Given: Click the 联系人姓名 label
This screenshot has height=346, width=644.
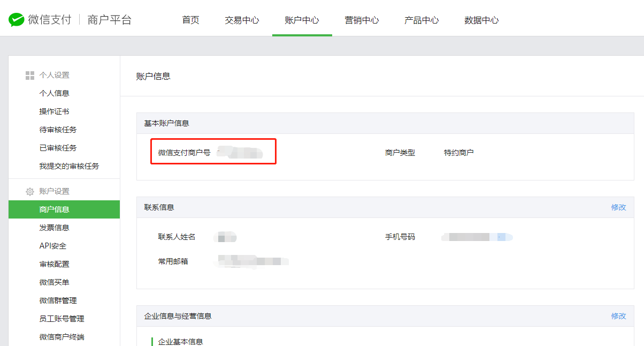Looking at the screenshot, I should click(177, 237).
